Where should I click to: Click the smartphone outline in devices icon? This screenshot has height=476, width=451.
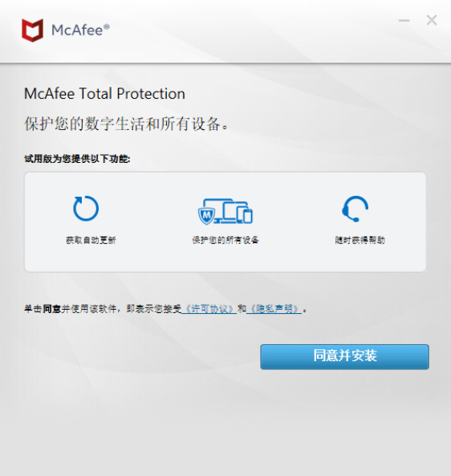pos(248,216)
